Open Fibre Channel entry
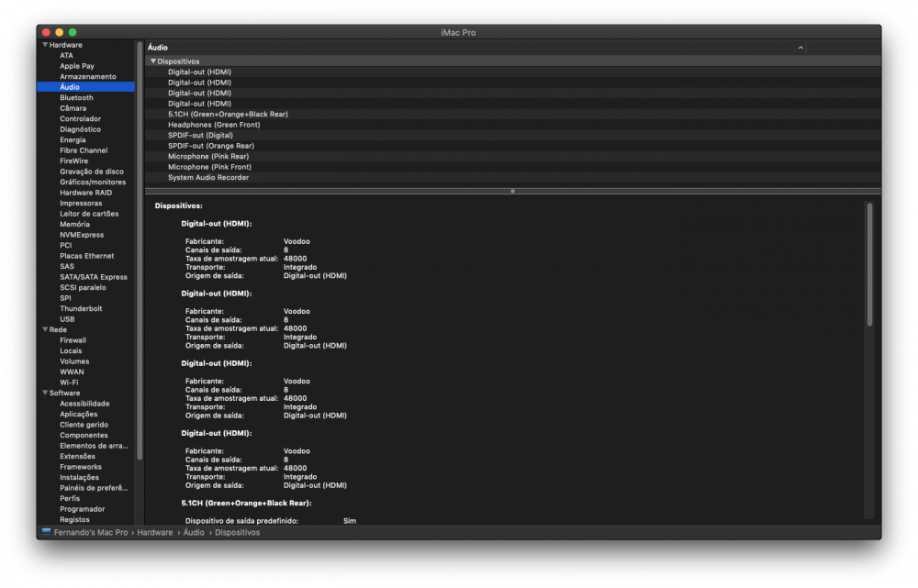 point(84,150)
